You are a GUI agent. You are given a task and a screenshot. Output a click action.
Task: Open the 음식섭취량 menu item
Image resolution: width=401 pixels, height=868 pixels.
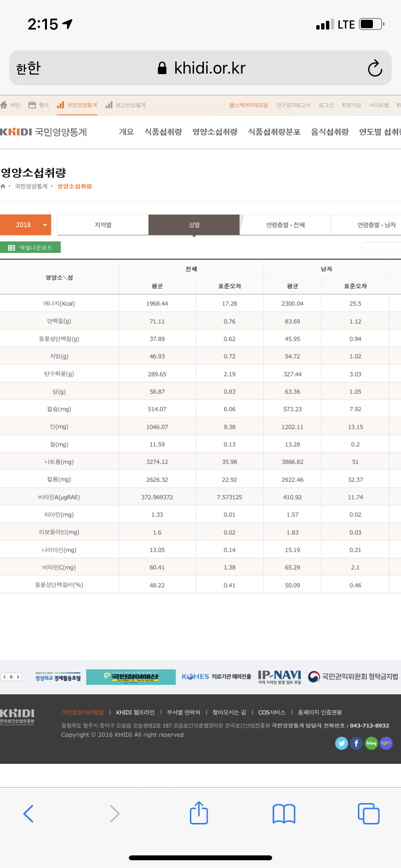click(329, 132)
